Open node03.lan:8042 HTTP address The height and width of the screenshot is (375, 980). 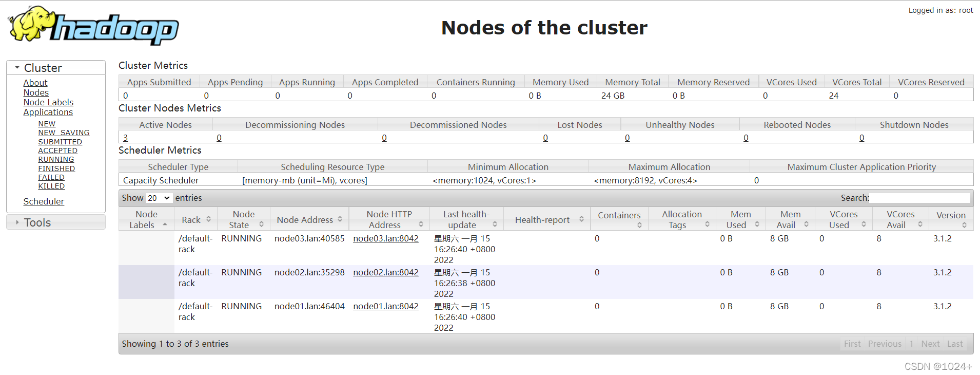coord(386,238)
